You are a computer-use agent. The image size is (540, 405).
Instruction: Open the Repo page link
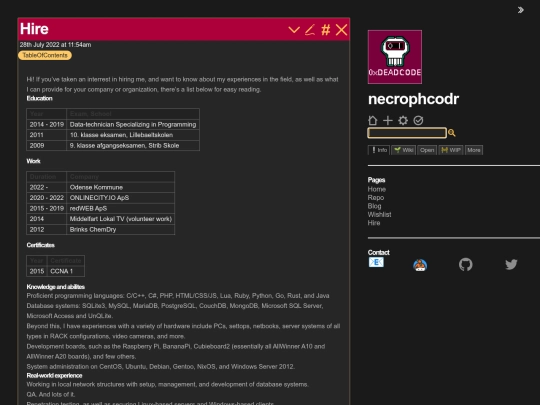[376, 198]
